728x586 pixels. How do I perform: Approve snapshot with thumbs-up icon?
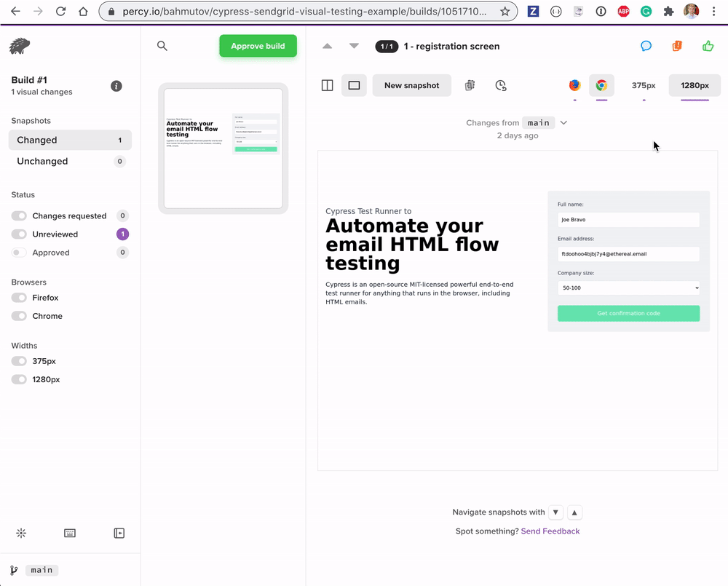pos(708,46)
